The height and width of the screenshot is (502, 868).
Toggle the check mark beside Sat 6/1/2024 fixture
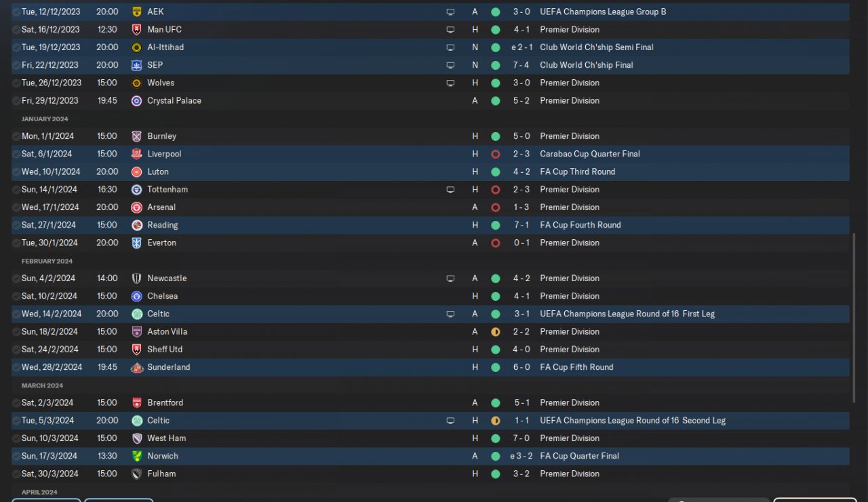tap(16, 154)
